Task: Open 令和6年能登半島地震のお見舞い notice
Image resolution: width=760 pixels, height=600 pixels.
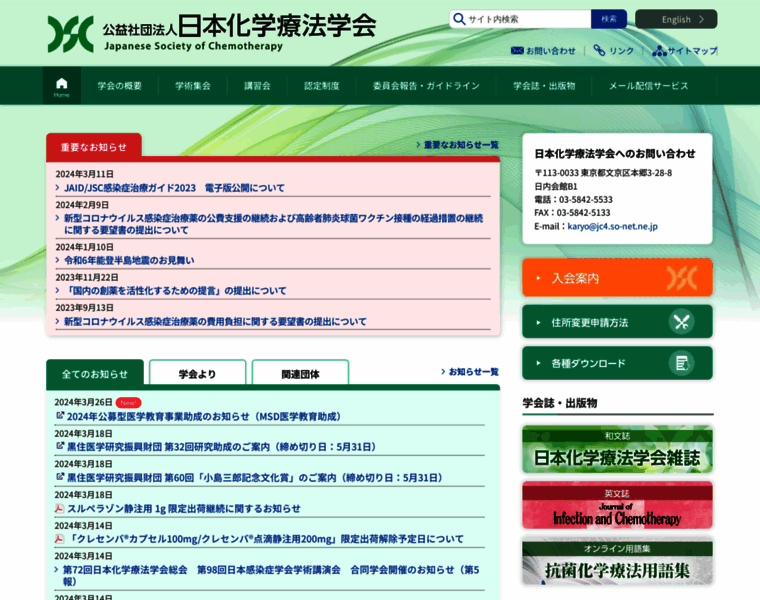Action: coord(129,260)
